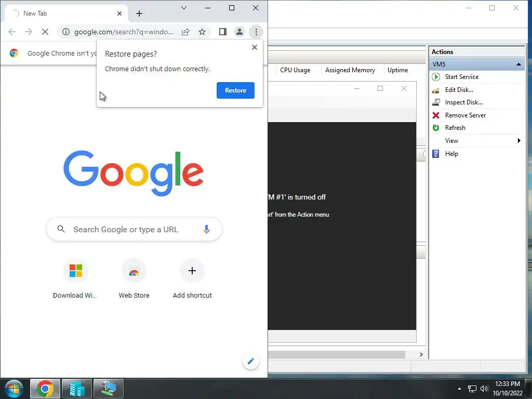
Task: Open network status tray icon
Action: click(x=472, y=389)
